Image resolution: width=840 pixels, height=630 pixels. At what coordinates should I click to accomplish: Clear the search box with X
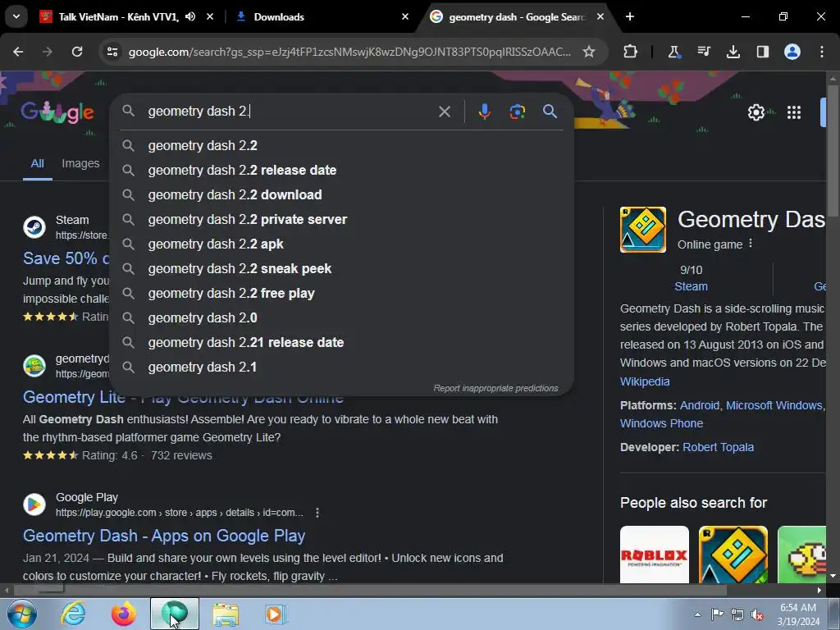coord(444,112)
